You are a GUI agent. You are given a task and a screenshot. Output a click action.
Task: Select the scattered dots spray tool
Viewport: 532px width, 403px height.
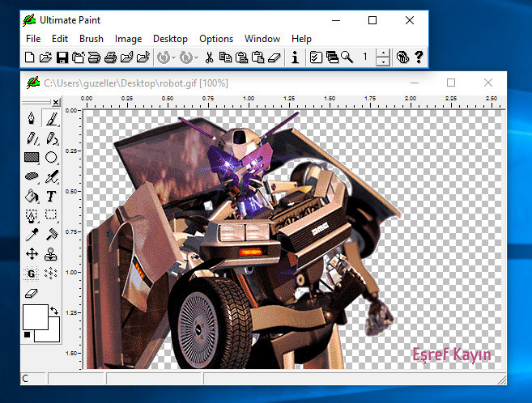[51, 274]
